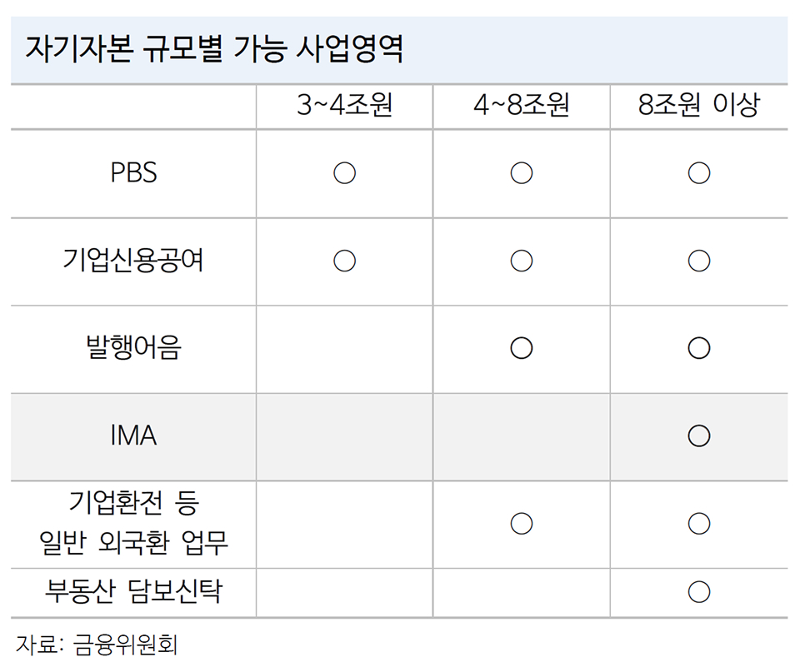Screen dimensions: 800x672
Task: Click the 발행어음 circle under 8조원 이상
Action: coord(699,348)
